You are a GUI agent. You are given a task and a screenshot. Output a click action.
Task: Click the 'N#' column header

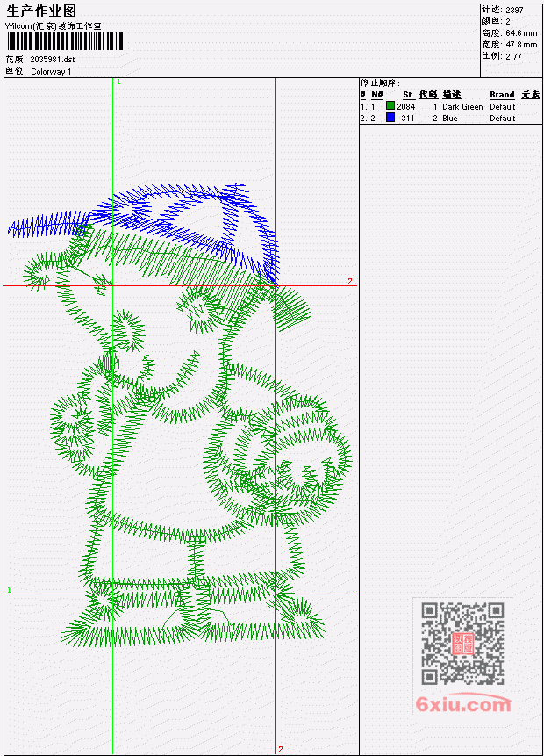tap(376, 95)
